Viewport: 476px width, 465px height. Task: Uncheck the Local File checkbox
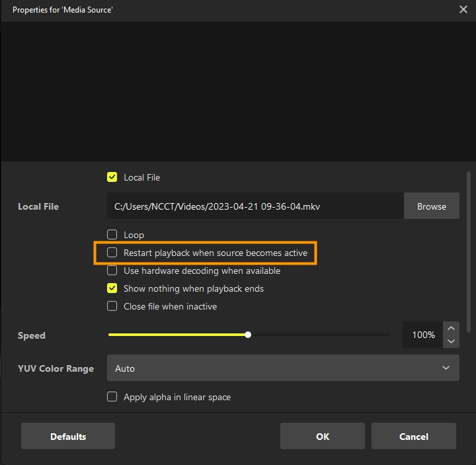click(x=112, y=177)
